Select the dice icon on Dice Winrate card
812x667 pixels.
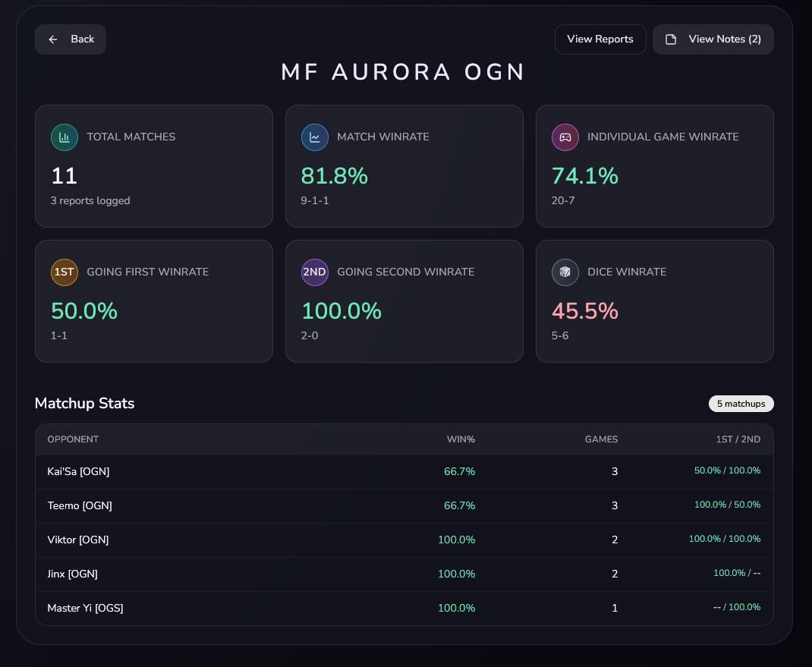(x=565, y=272)
